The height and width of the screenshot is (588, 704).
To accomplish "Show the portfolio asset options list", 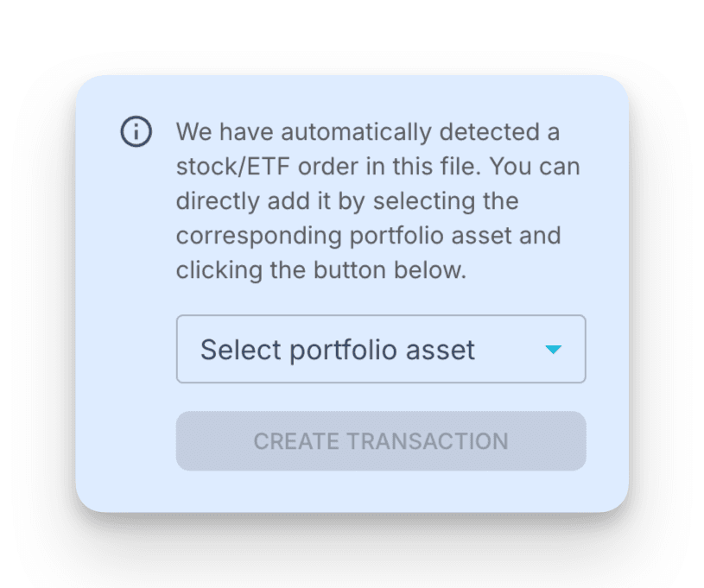I will [x=380, y=349].
